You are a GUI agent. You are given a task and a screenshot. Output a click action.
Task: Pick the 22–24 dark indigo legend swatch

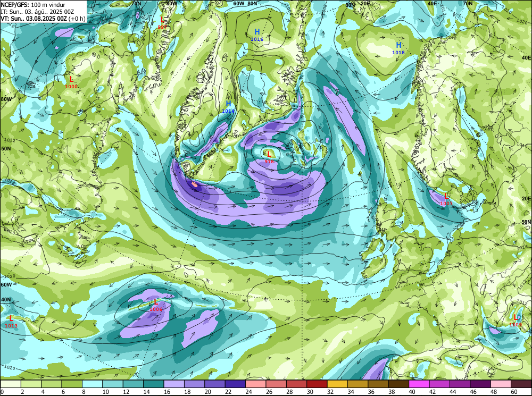(x=236, y=384)
